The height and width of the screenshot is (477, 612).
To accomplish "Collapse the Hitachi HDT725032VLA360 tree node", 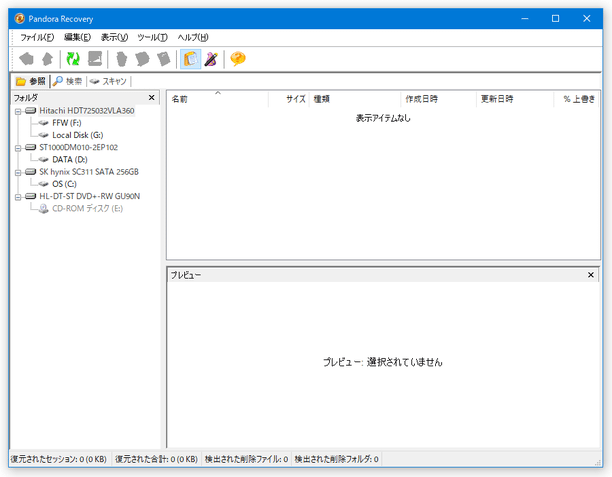I will click(18, 112).
